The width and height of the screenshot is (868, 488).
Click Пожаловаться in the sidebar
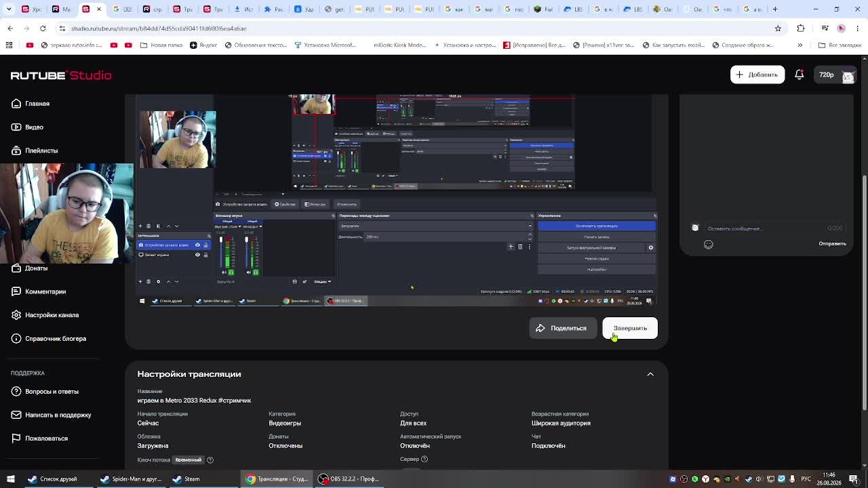pos(46,439)
